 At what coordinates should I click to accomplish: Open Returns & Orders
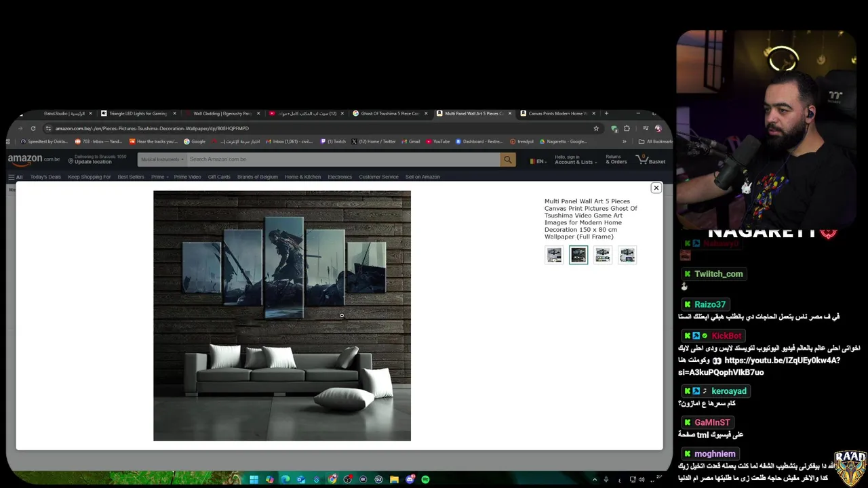[x=616, y=159]
